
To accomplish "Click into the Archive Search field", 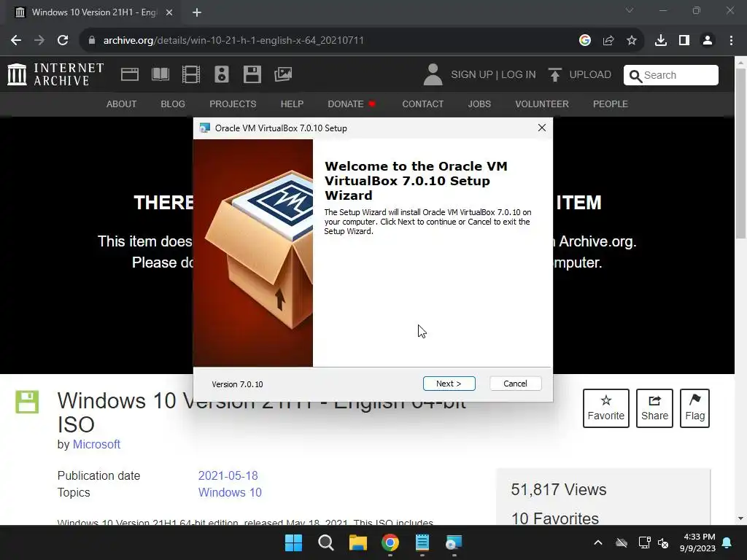I will coord(671,75).
